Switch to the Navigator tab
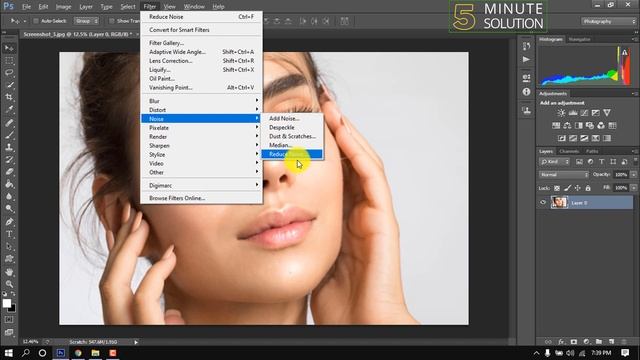The width and height of the screenshot is (640, 360). (580, 40)
